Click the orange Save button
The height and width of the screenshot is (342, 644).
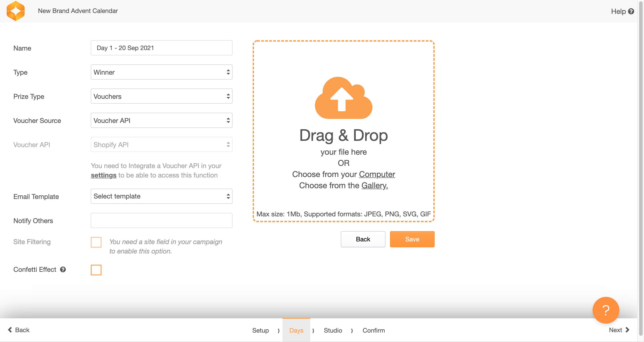(x=412, y=239)
